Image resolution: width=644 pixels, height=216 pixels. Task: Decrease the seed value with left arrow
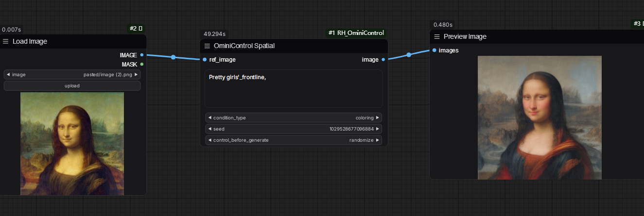[209, 129]
